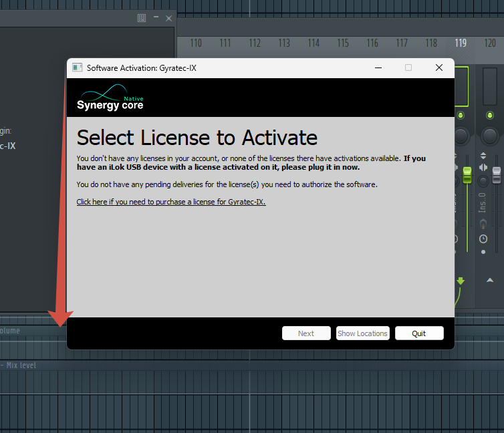
Task: Jump to bar 115 on the timeline
Action: (343, 43)
